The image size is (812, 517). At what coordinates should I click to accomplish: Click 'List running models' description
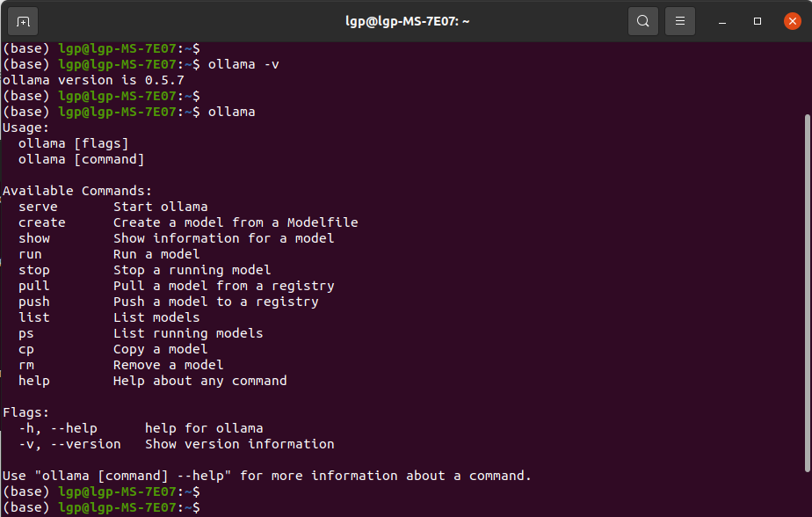tap(188, 333)
